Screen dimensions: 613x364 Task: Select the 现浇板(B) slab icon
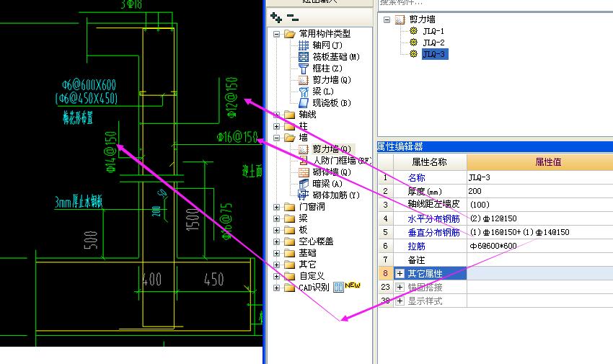pos(304,103)
